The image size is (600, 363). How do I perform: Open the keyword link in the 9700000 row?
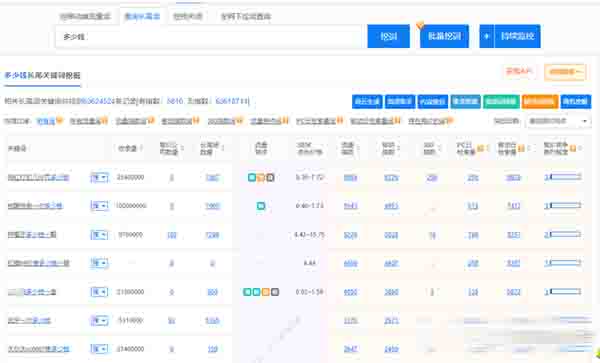coord(32,234)
